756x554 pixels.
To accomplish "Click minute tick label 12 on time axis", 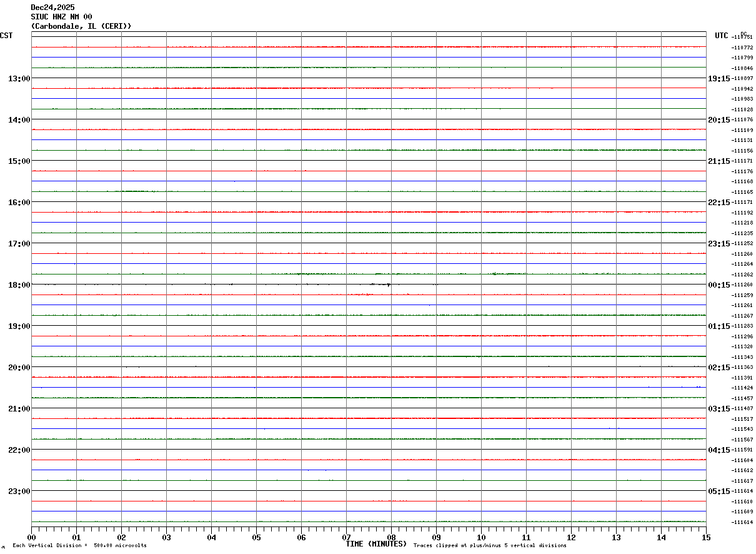I will click(571, 537).
